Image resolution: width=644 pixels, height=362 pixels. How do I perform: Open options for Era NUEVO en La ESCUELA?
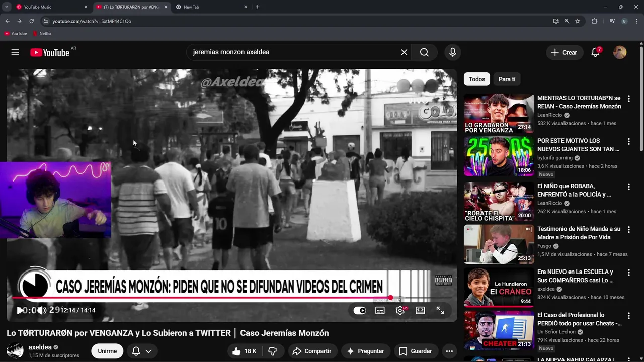(x=628, y=272)
